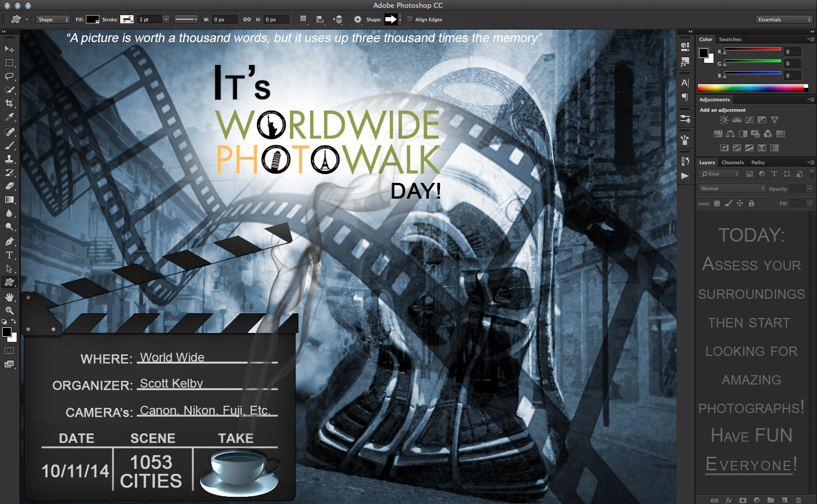Select the Pen tool
817x504 pixels.
[x=9, y=242]
